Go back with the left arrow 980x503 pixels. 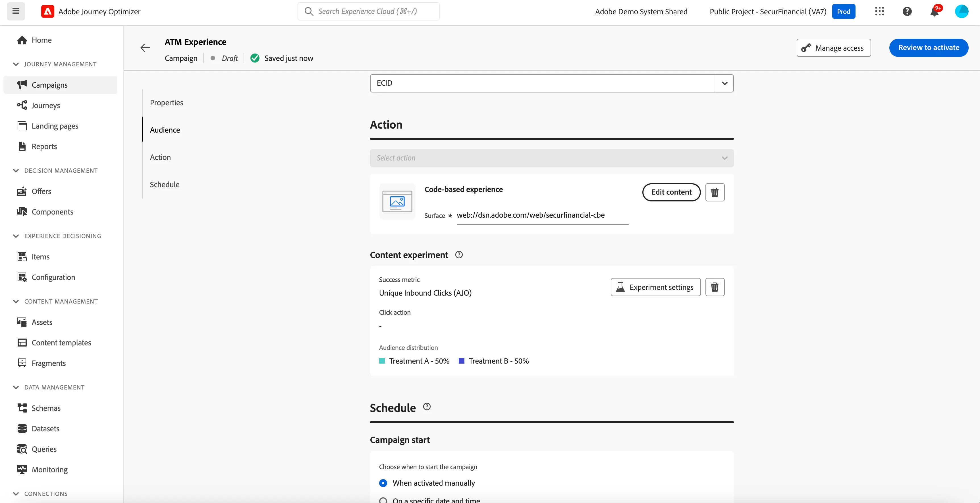[x=145, y=48]
